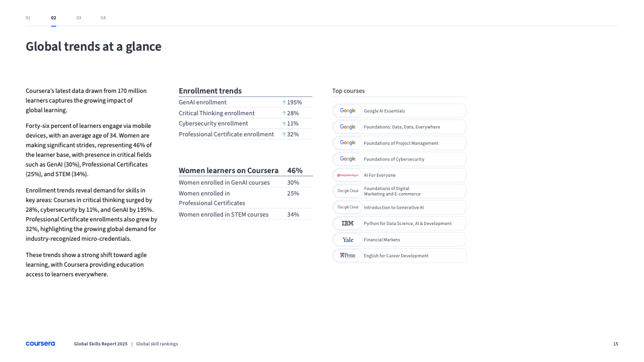Viewport: 644px width, 362px height.
Task: Click the Global skill rankings footer label
Action: 157,344
